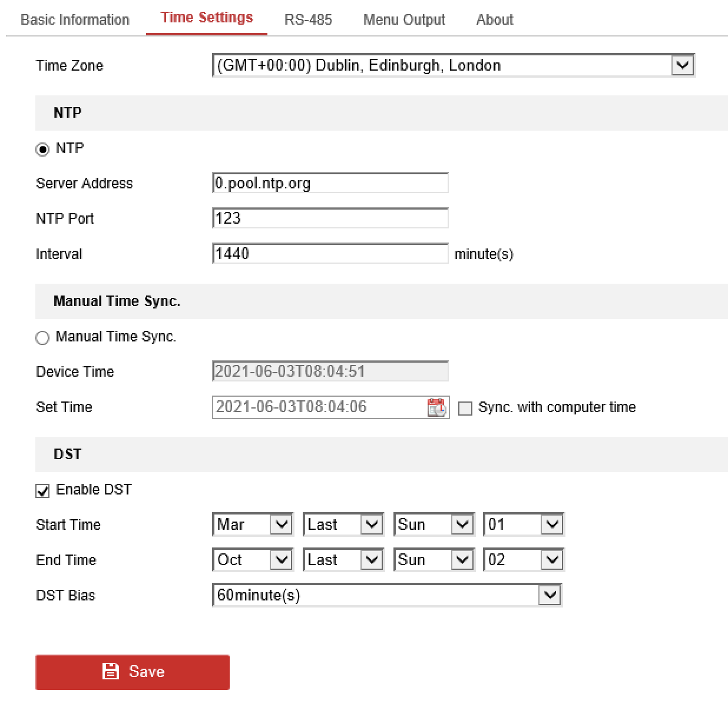Open the calendar picker for Set Time
The width and height of the screenshot is (728, 717).
(436, 407)
